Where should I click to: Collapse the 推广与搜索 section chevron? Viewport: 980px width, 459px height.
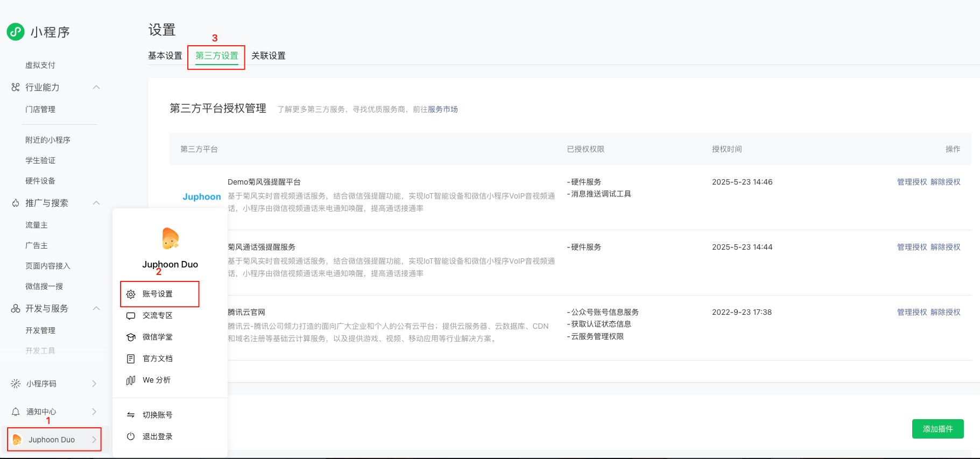point(96,203)
